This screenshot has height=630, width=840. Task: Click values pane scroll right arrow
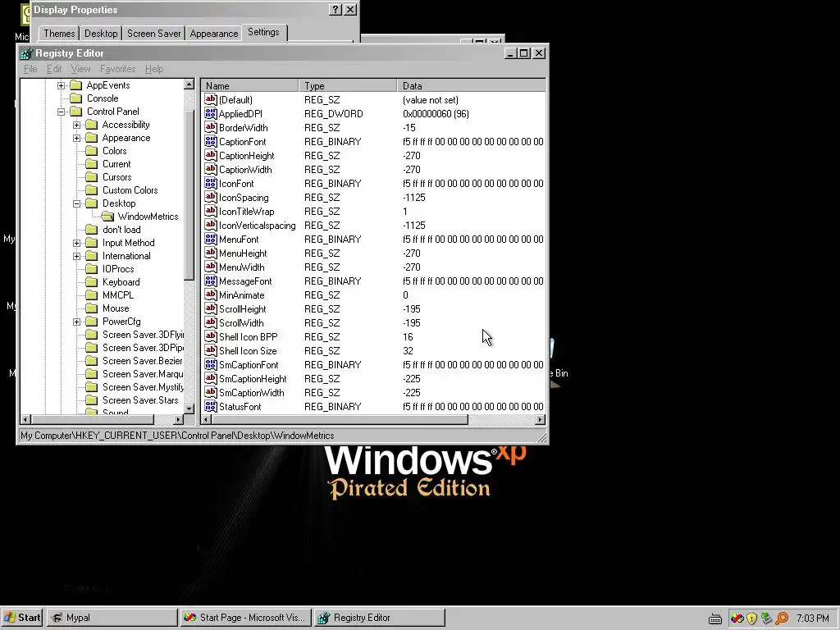(540, 419)
